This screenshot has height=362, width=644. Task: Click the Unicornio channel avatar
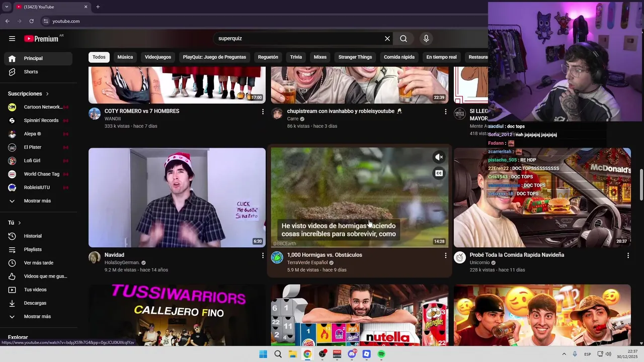(460, 257)
